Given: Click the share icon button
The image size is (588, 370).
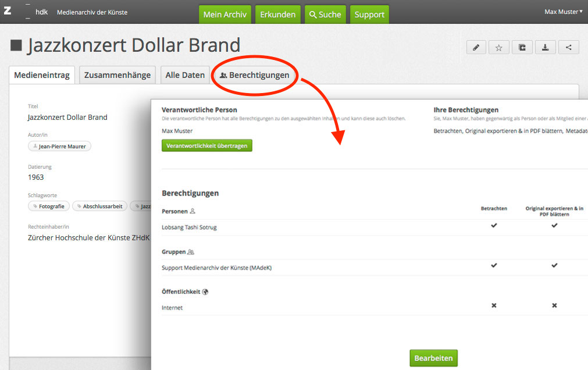Looking at the screenshot, I should click(568, 48).
